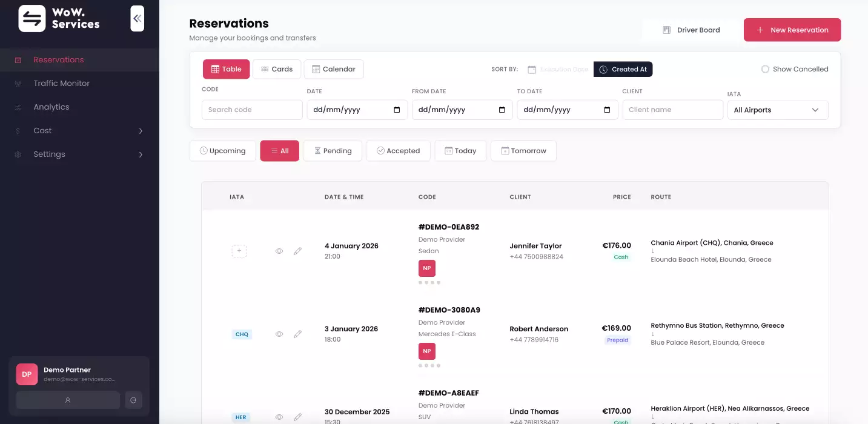The height and width of the screenshot is (424, 868).
Task: Open the All Airports IATA dropdown
Action: coord(777,110)
